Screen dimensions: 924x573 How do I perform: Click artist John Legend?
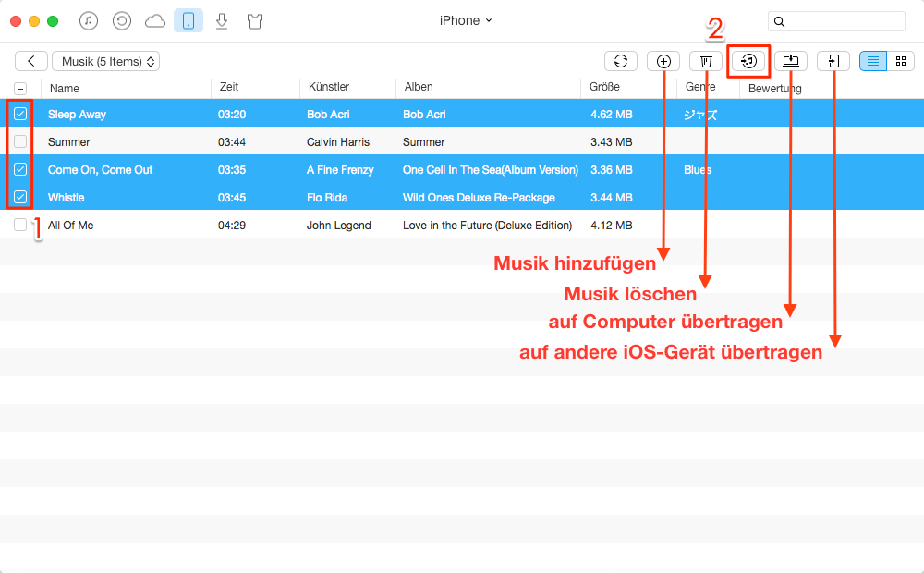[x=339, y=226]
